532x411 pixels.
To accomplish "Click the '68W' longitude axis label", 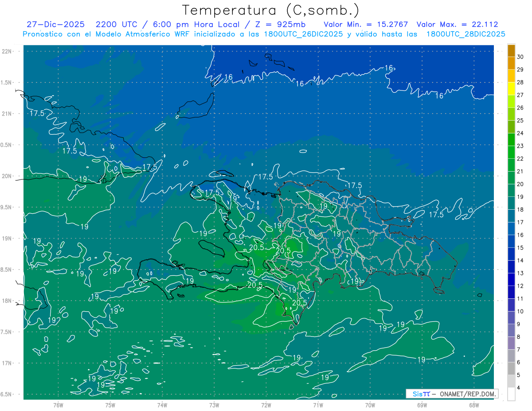I will point(474,405).
